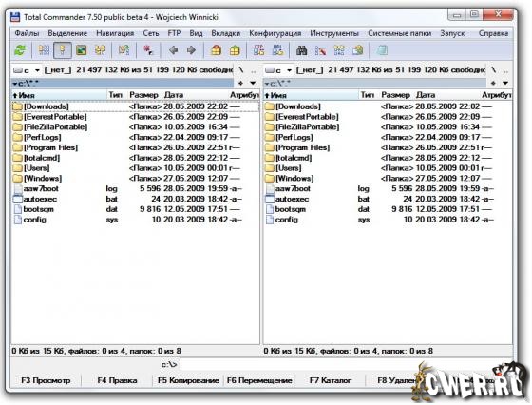Screen dimensions: 532x405
Task: Open the Конфигурация menu
Action: coord(275,33)
